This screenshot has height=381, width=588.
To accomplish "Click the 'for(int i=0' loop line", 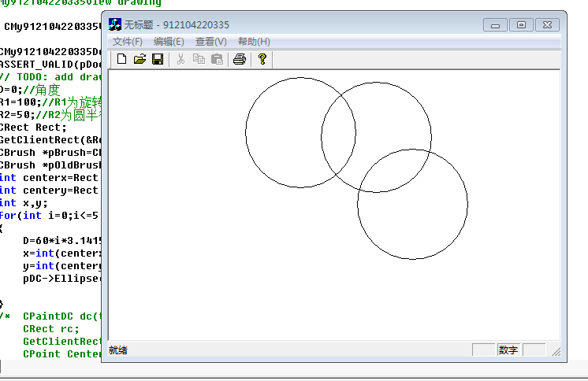I will tap(49, 216).
